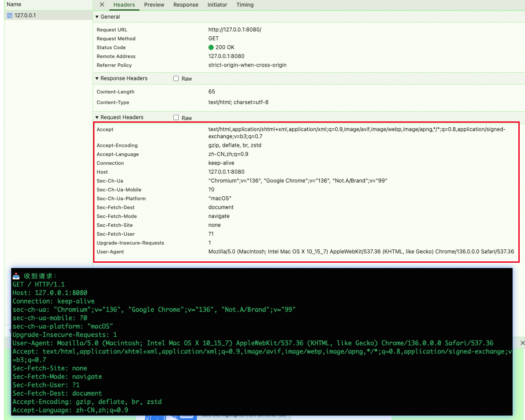Click the Host value in Request Headers
Viewport: 525px width, 420px height.
(x=226, y=172)
